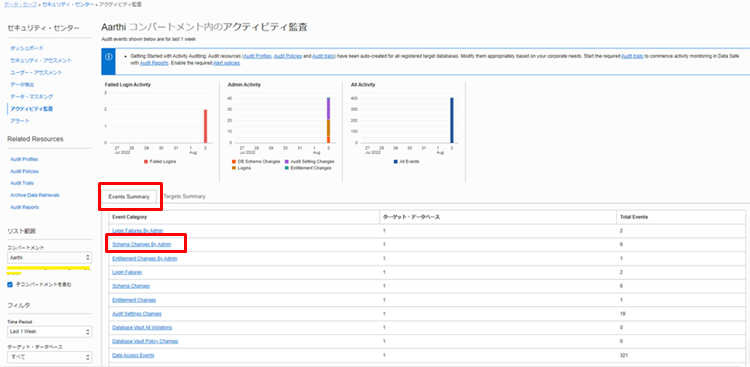The width and height of the screenshot is (750, 367).
Task: Click the red Failed Login Activity bar
Action: click(x=205, y=126)
